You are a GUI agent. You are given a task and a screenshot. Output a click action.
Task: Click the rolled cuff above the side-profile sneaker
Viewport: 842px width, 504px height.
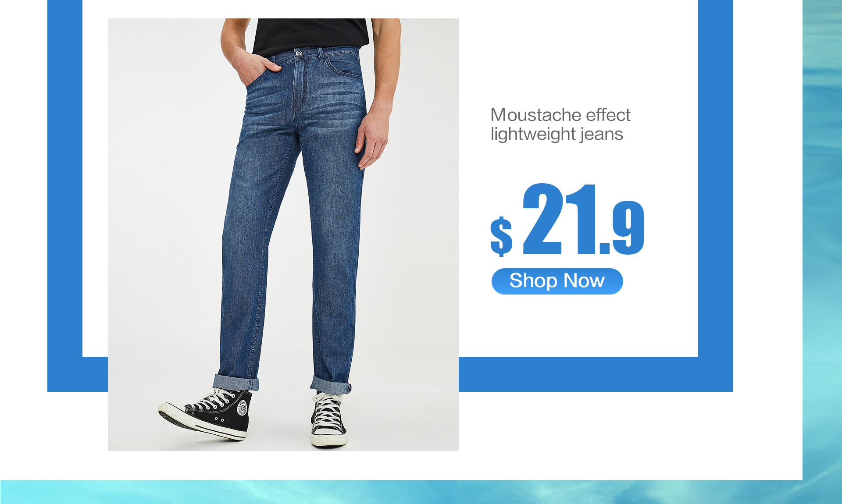(x=236, y=382)
